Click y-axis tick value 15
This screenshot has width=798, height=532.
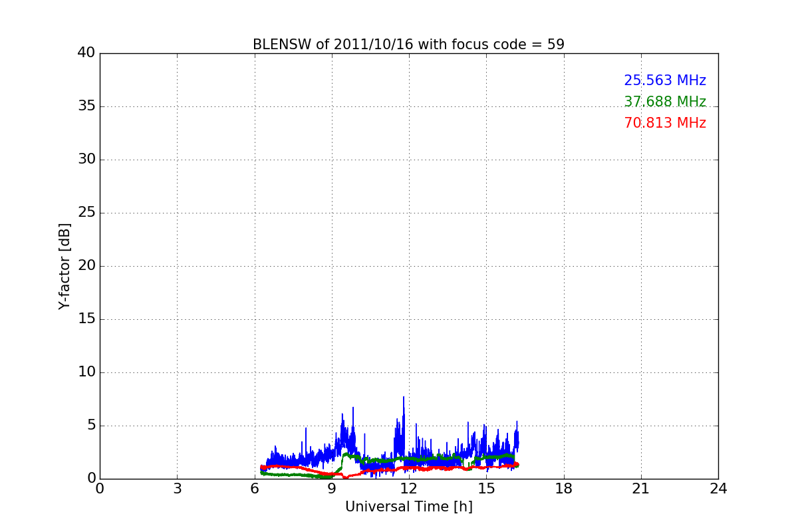(86, 319)
